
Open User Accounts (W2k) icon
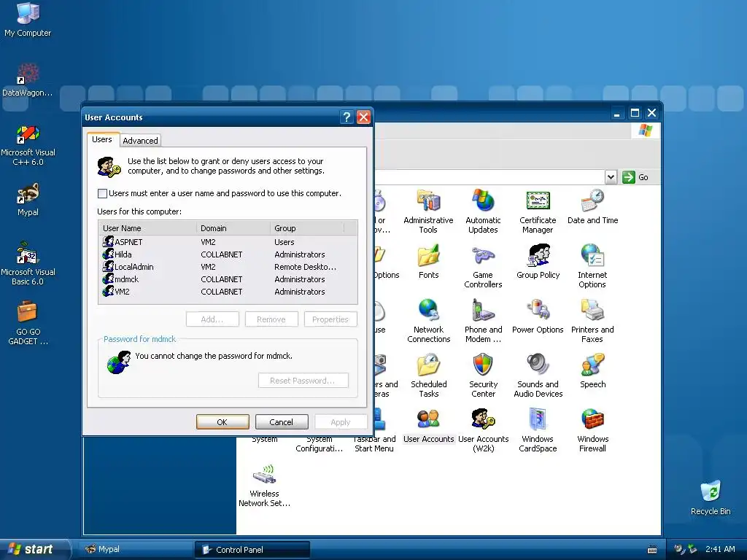click(x=483, y=430)
